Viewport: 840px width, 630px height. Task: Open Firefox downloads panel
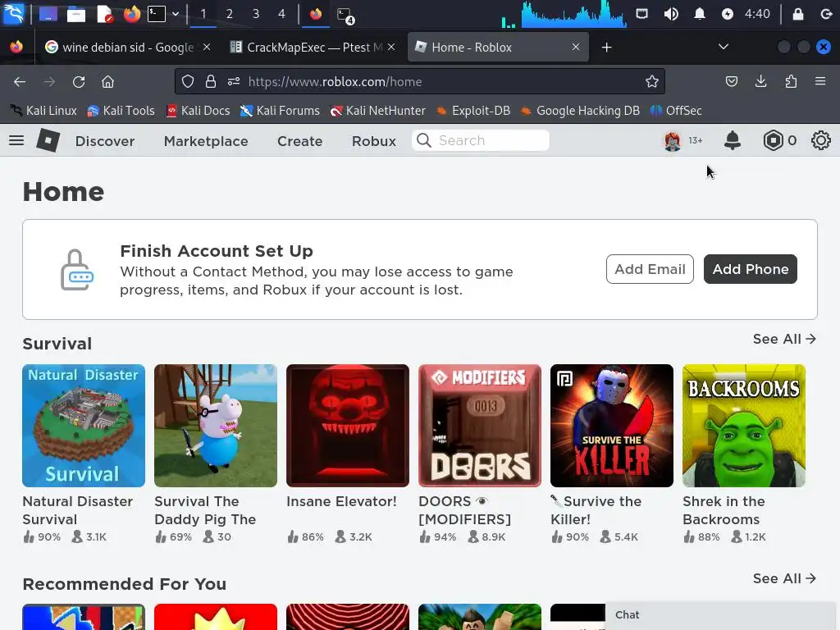click(x=760, y=81)
